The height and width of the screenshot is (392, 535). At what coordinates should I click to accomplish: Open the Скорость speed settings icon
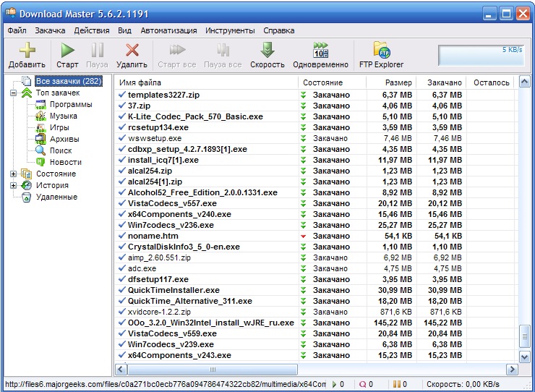point(267,51)
